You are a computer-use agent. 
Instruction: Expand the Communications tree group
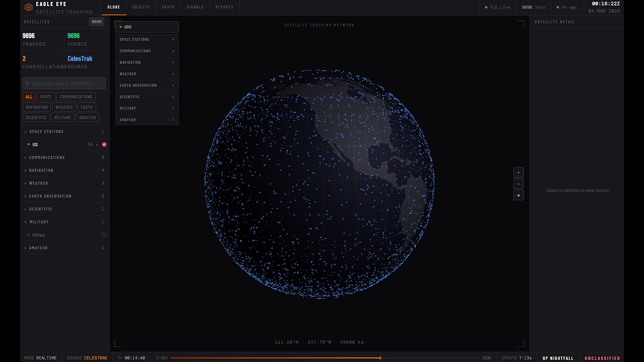[64, 157]
